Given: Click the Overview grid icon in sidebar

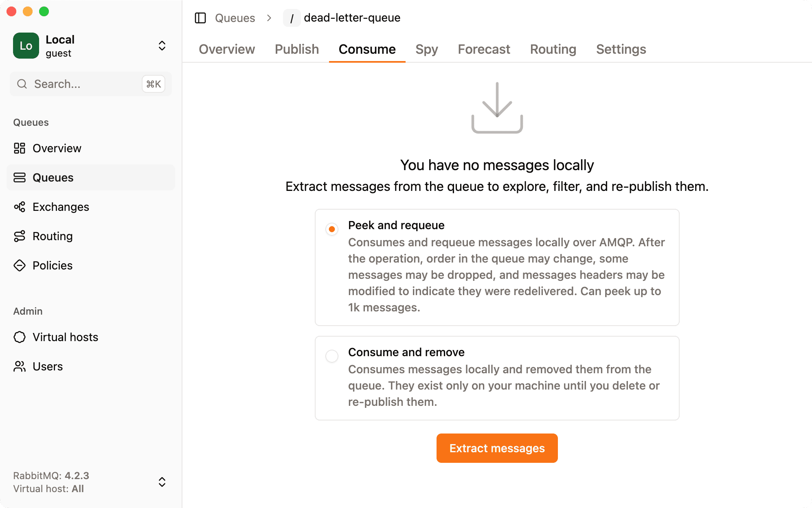Looking at the screenshot, I should [20, 148].
